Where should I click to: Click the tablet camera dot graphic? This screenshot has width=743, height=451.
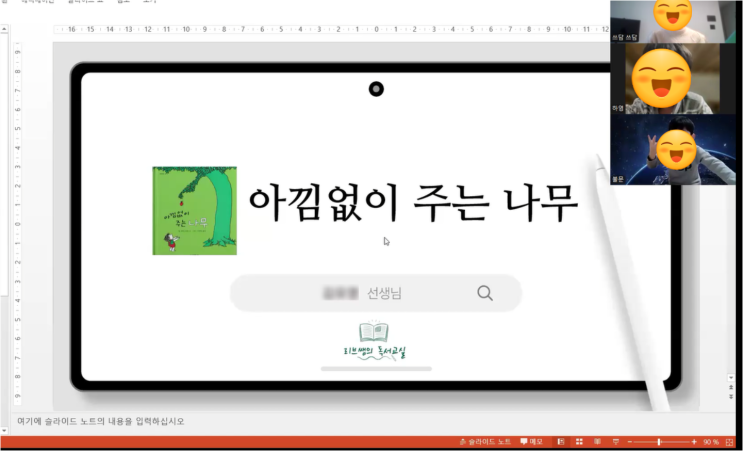tap(376, 89)
